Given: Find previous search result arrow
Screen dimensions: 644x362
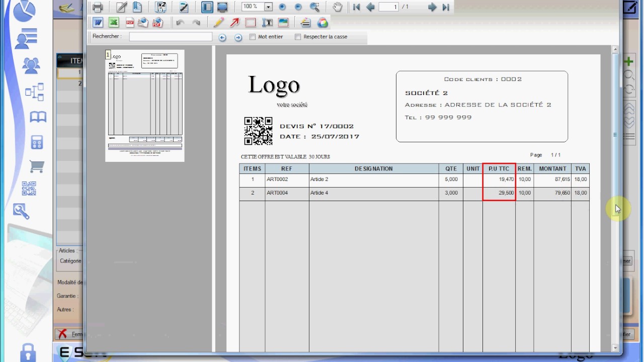Looking at the screenshot, I should click(x=222, y=38).
